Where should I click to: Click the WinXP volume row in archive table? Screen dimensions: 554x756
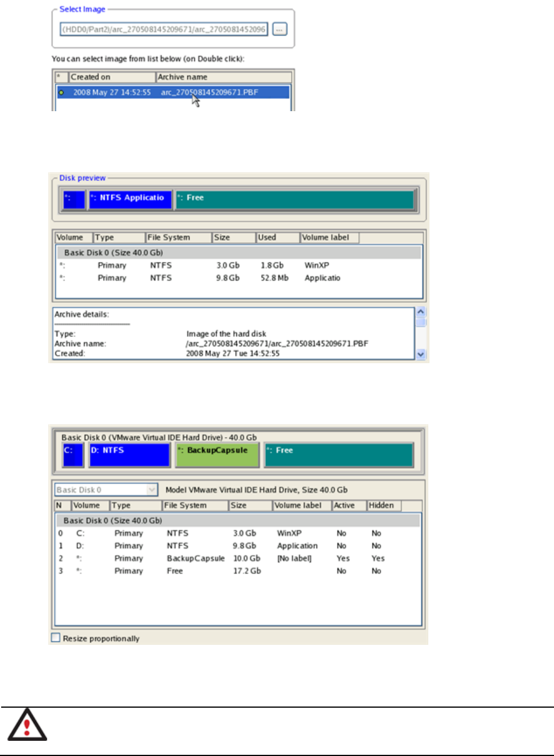pos(239,265)
